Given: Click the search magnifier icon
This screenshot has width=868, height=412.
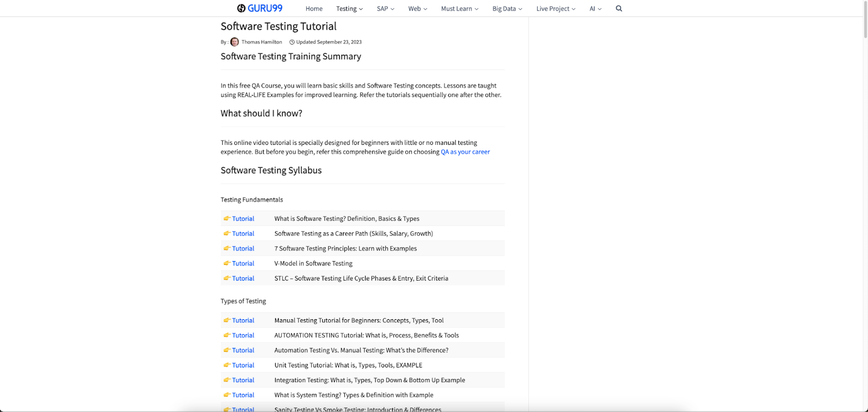Looking at the screenshot, I should tap(619, 9).
